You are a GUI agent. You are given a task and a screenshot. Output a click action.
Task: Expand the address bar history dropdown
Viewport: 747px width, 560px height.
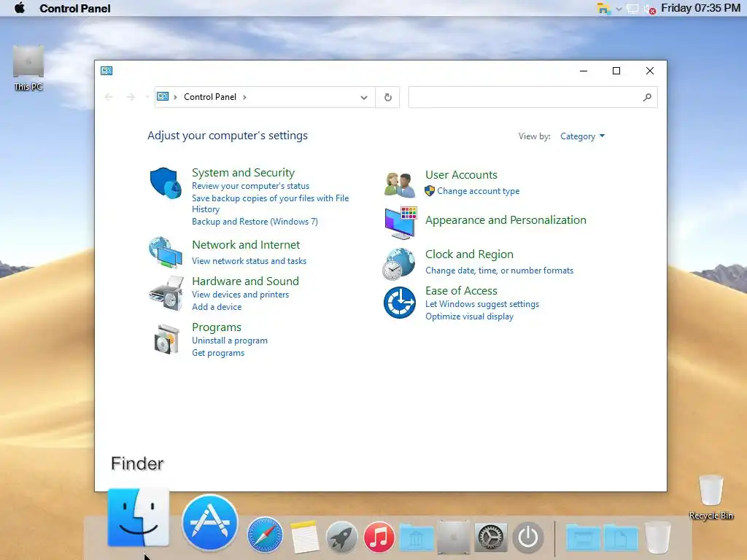364,98
